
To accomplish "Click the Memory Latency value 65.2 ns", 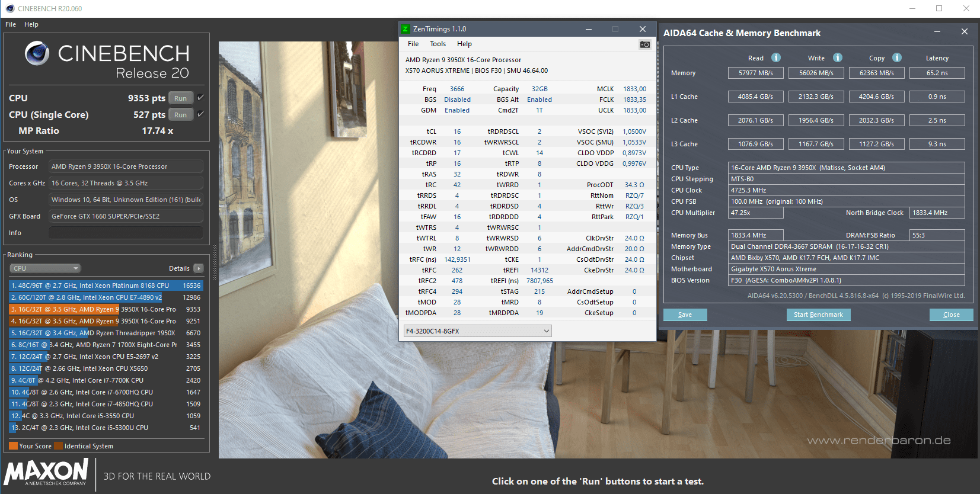I will pos(937,73).
